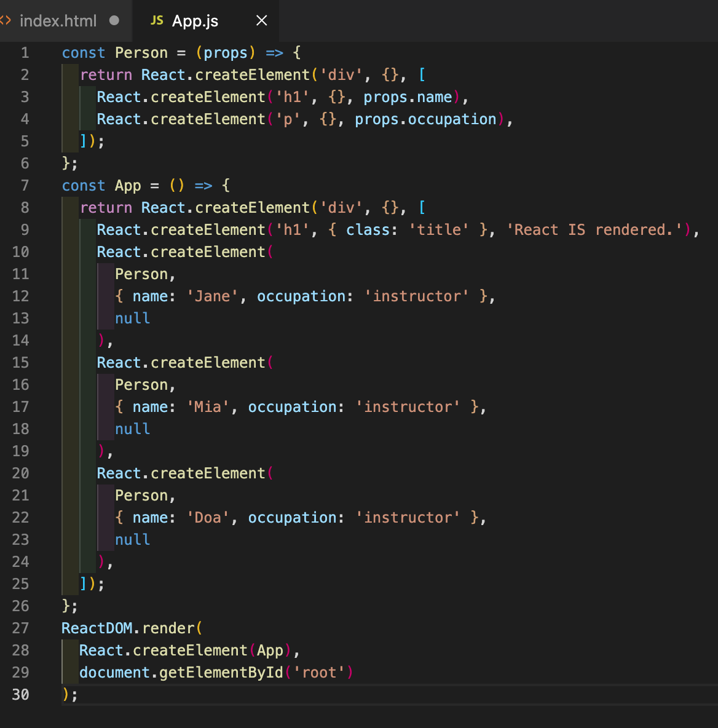This screenshot has width=718, height=728.
Task: Click 'ReactDOM' on line 27
Action: pos(97,628)
